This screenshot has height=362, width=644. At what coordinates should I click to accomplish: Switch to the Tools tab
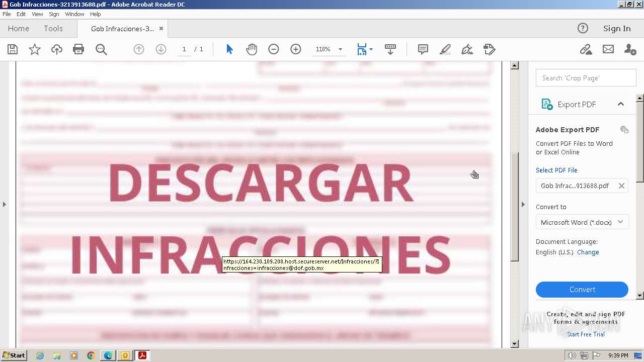pos(53,29)
